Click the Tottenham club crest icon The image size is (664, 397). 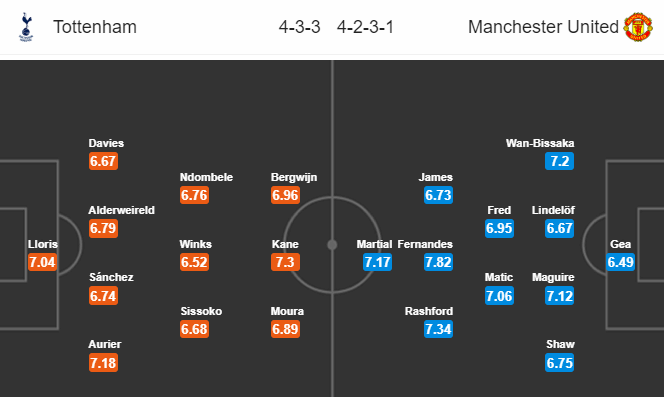click(26, 27)
